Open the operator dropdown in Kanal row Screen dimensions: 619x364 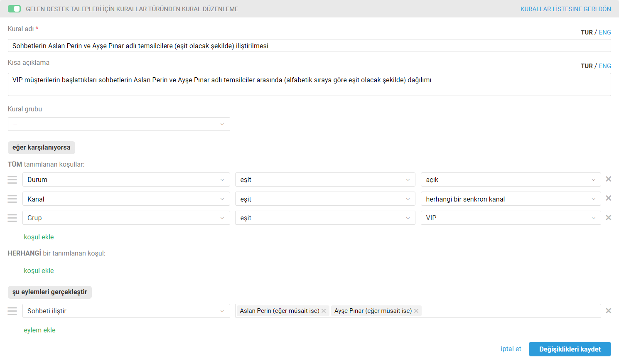[325, 199]
